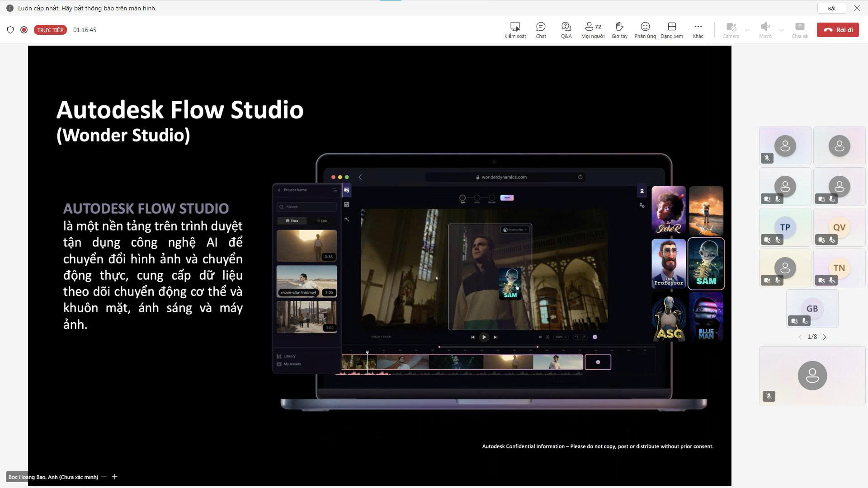The width and height of the screenshot is (868, 488).
Task: Open the Chat panel
Action: click(541, 30)
